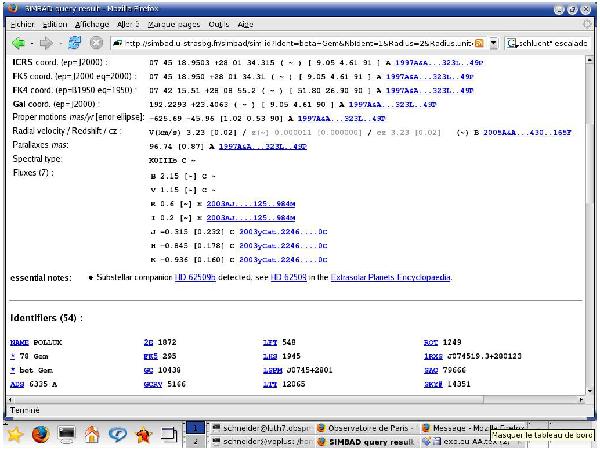600x450 pixels.
Task: Reload the page with the refresh icon
Action: [73, 43]
